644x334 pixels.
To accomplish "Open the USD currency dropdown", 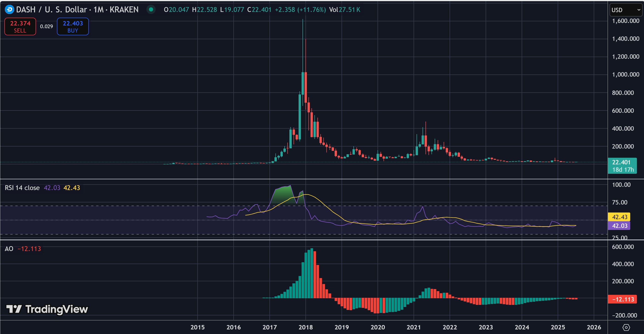I will tap(626, 10).
